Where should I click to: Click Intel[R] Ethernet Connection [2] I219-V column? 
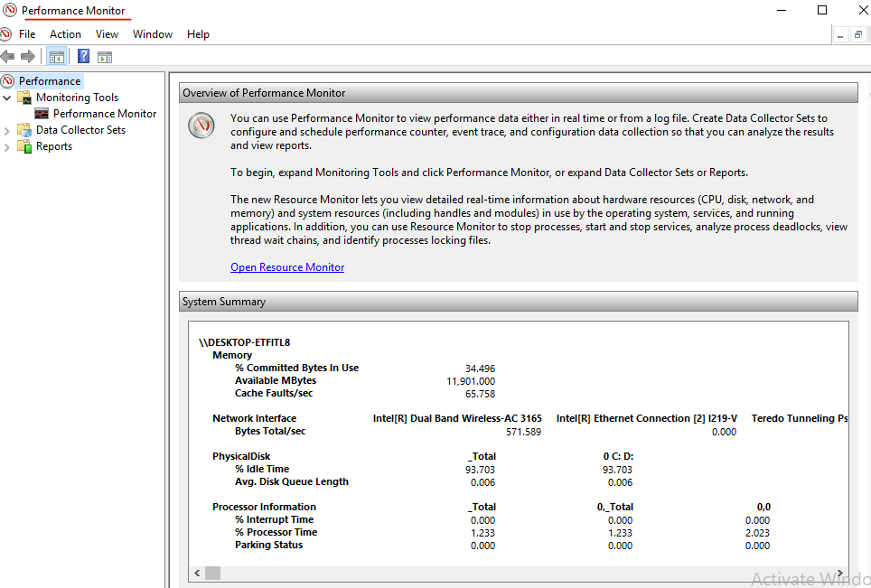click(x=647, y=419)
